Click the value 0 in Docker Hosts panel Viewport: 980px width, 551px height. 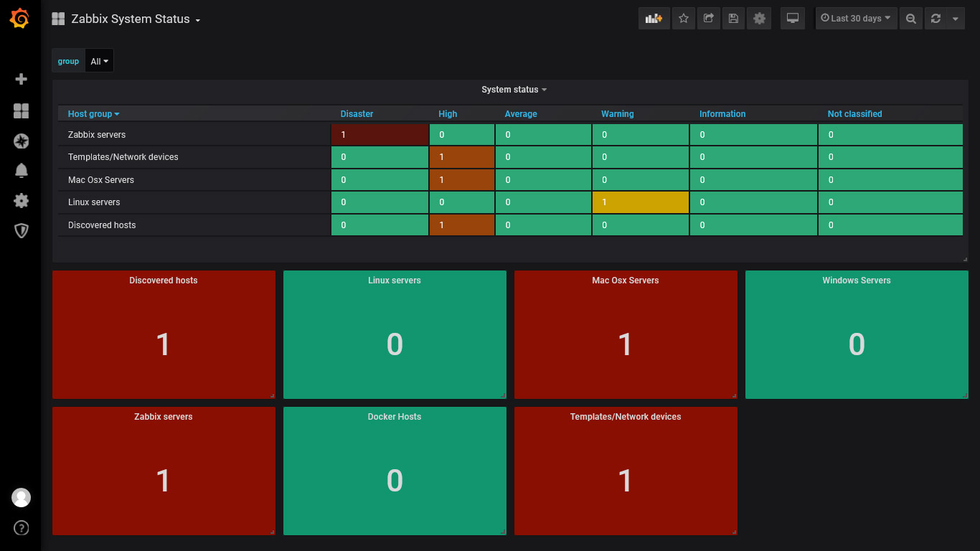pyautogui.click(x=395, y=481)
